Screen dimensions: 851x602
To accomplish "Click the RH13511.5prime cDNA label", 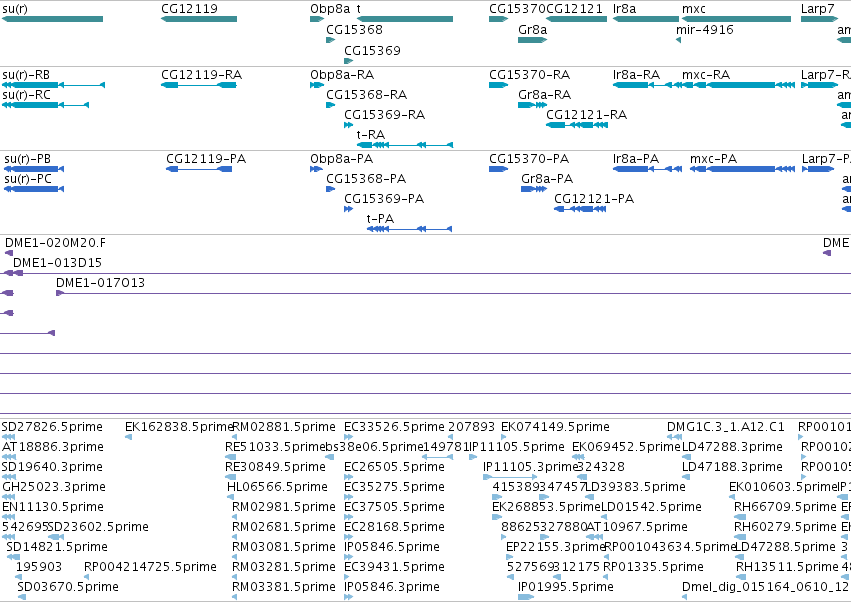I will [787, 567].
